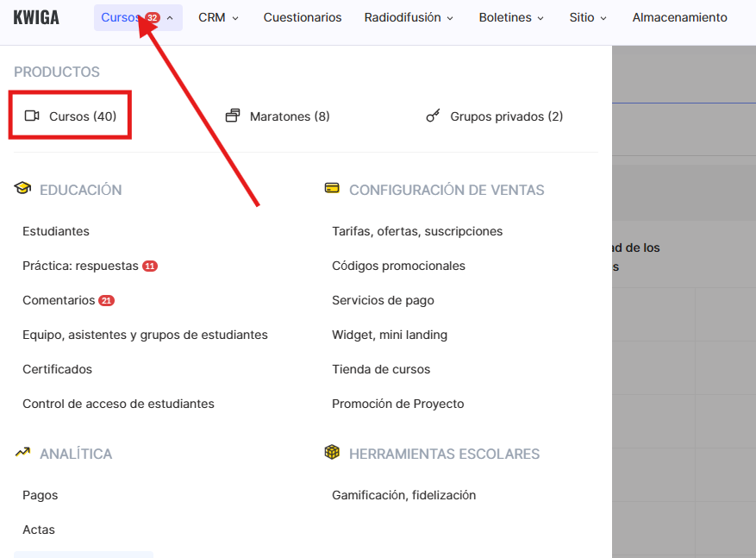Click the Herramientas escolares cube icon
The image size is (756, 558).
[x=332, y=453]
